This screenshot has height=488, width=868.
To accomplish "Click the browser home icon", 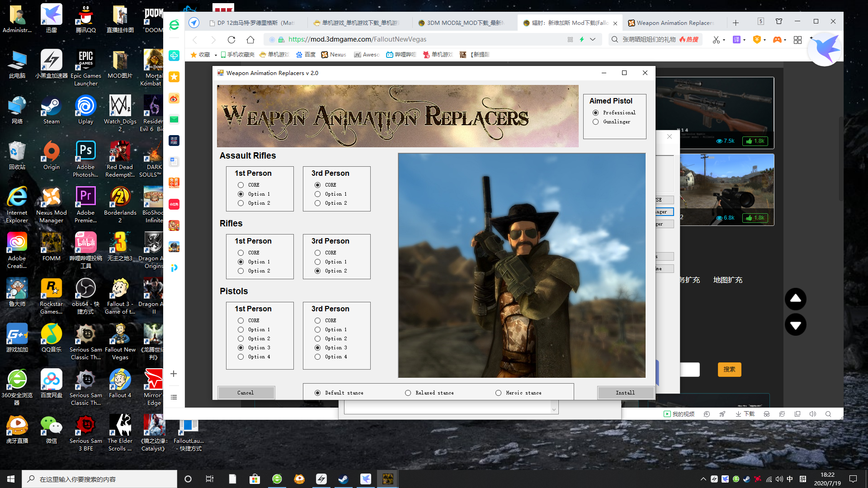I will 250,40.
